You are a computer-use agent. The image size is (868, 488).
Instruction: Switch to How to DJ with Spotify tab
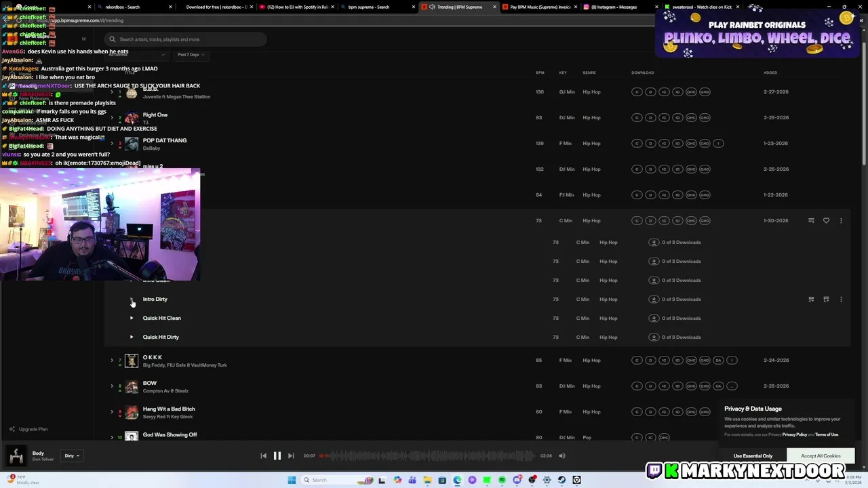[297, 7]
